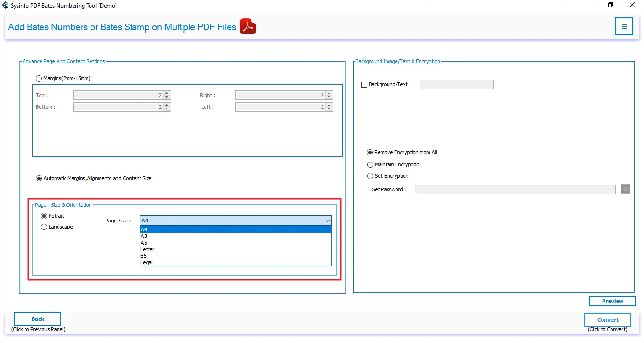Image resolution: width=644 pixels, height=343 pixels.
Task: Click the Right margin value field
Action: [281, 95]
